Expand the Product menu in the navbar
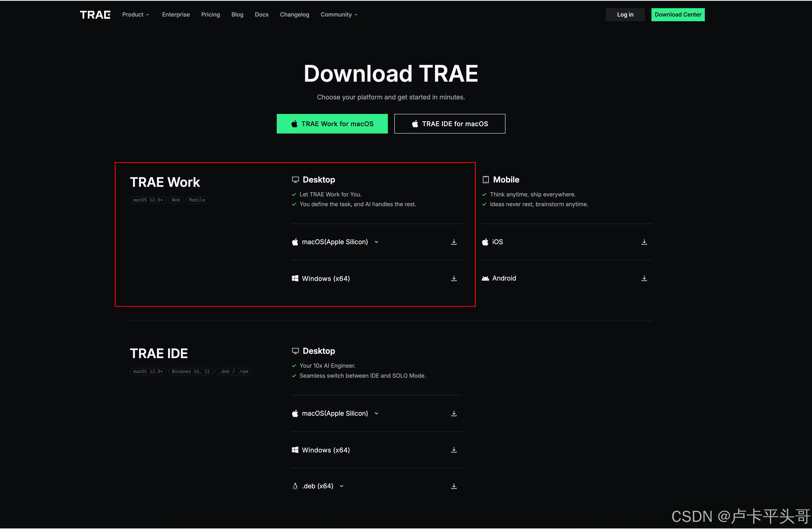 pyautogui.click(x=136, y=15)
